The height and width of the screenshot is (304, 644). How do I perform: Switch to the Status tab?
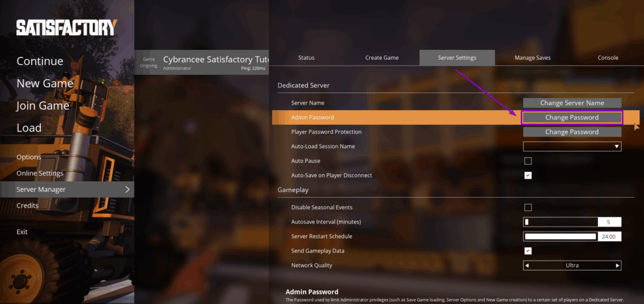click(x=306, y=58)
